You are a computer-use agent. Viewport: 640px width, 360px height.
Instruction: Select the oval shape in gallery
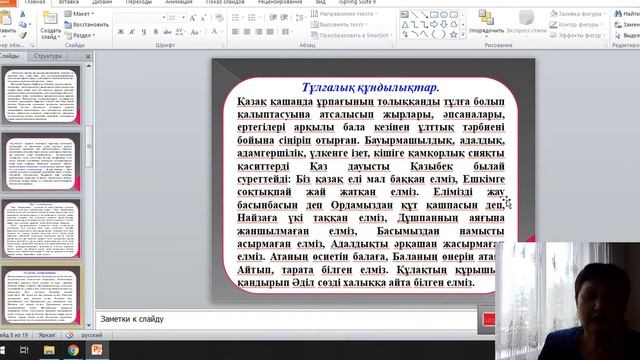tap(444, 15)
